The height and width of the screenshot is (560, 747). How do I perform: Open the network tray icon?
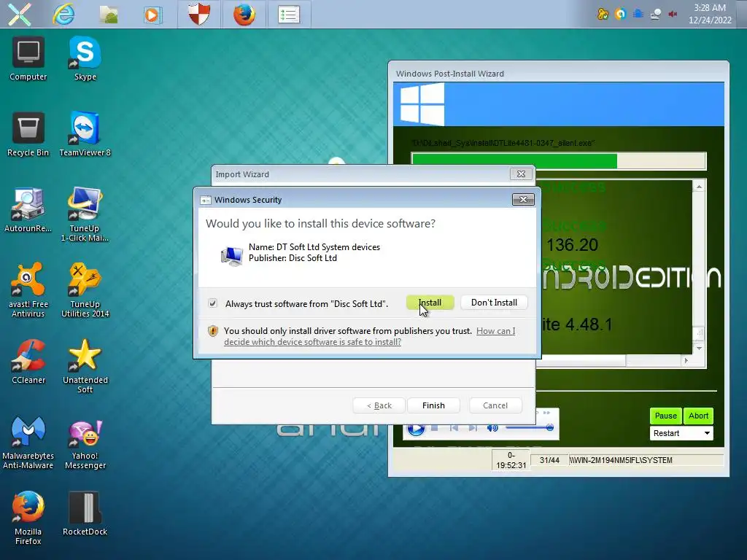[656, 14]
